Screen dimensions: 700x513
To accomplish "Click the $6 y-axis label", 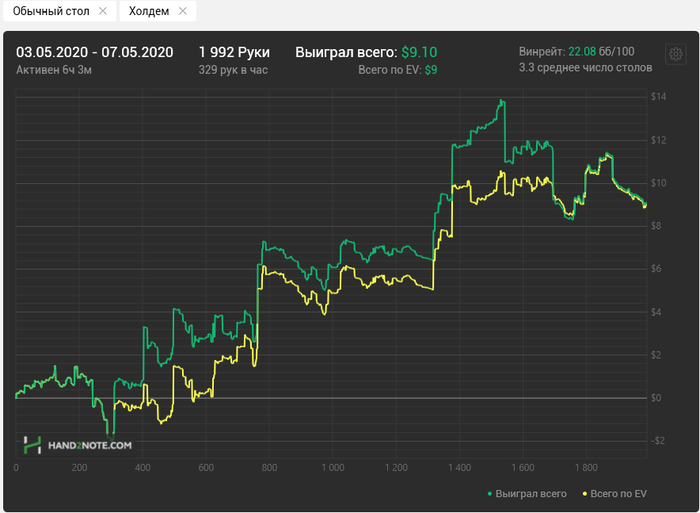I will (656, 269).
